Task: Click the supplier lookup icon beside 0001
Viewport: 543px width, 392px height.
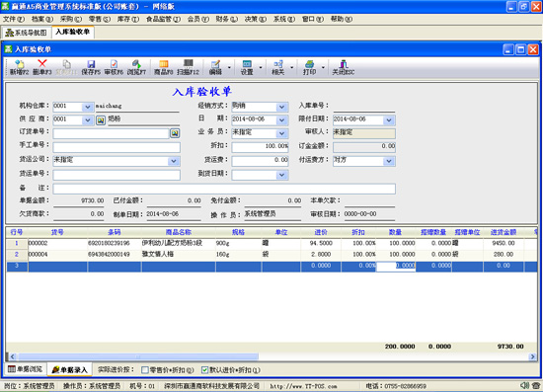Action: point(101,120)
